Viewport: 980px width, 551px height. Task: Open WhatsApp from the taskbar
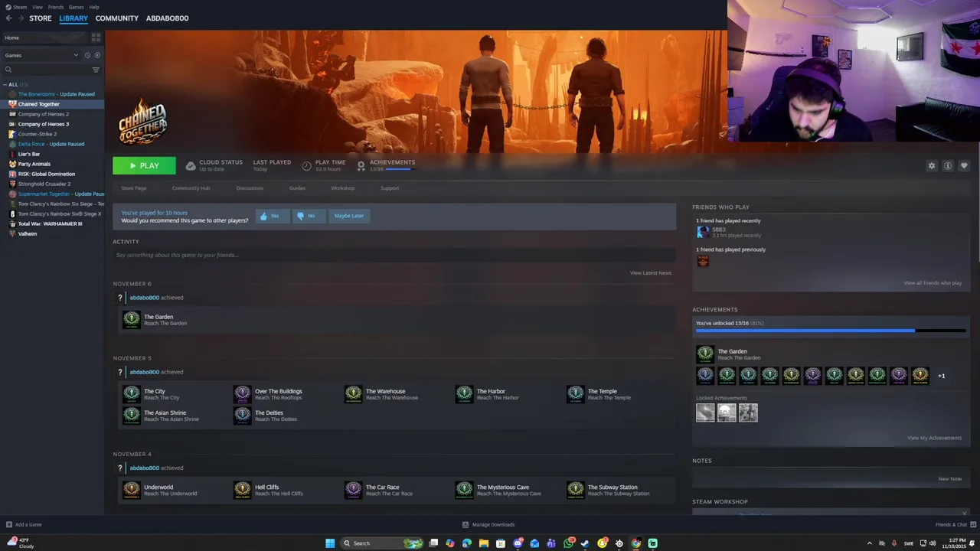[569, 543]
